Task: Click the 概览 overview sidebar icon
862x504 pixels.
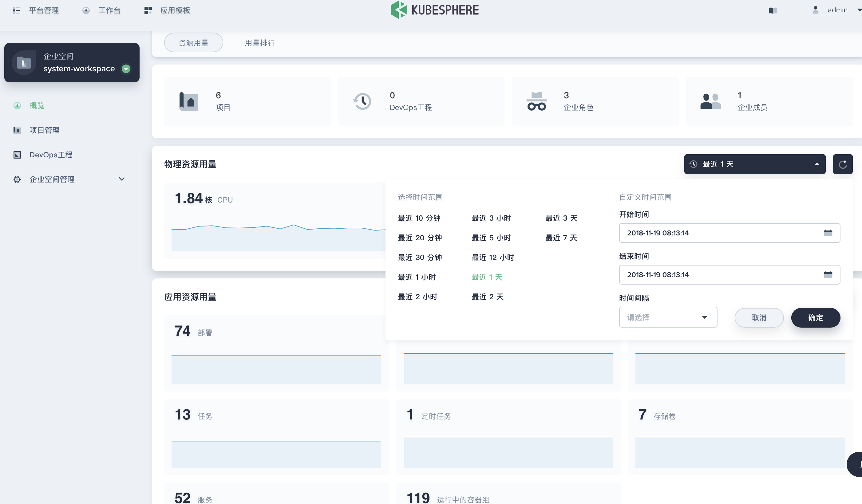Action: 17,106
